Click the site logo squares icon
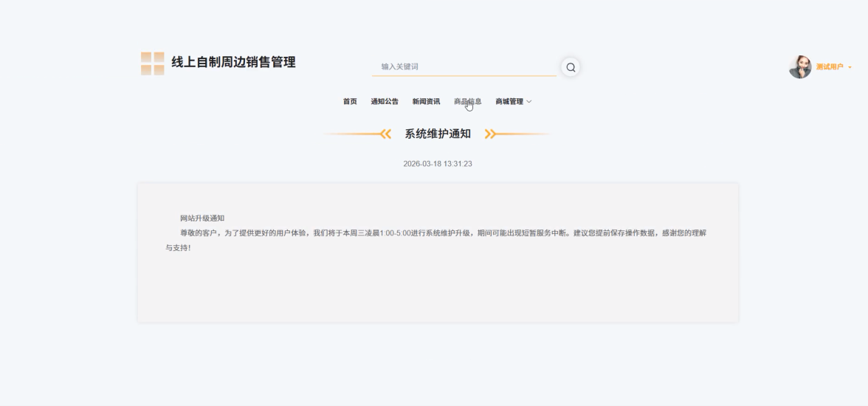The width and height of the screenshot is (868, 406). pos(152,63)
